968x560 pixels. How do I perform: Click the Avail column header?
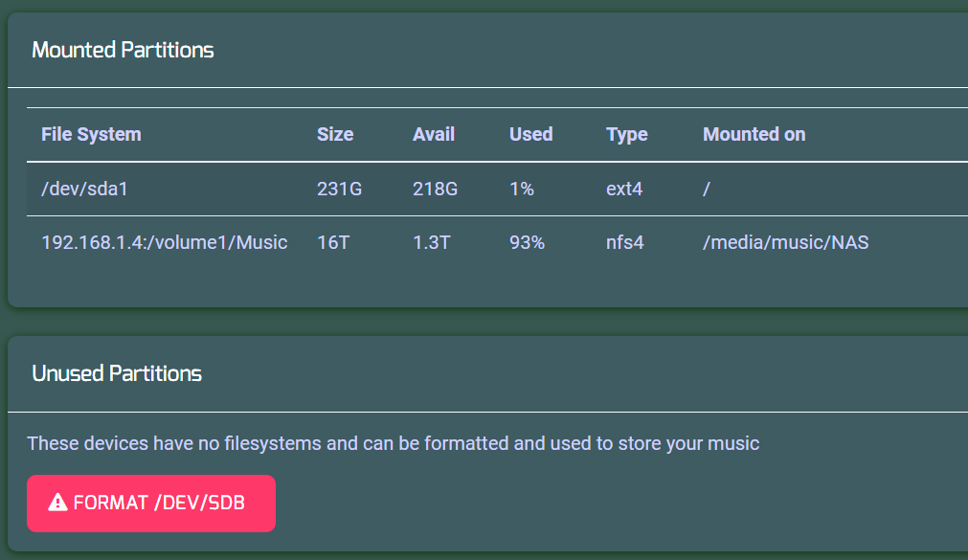tap(434, 135)
